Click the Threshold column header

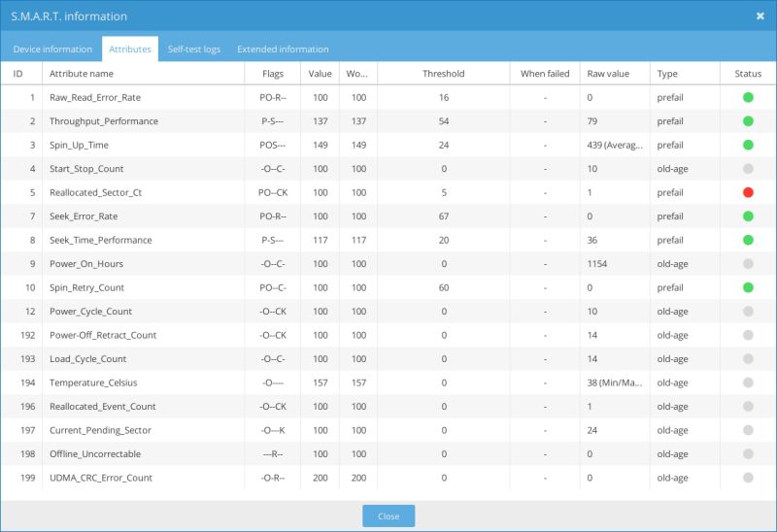(x=444, y=74)
